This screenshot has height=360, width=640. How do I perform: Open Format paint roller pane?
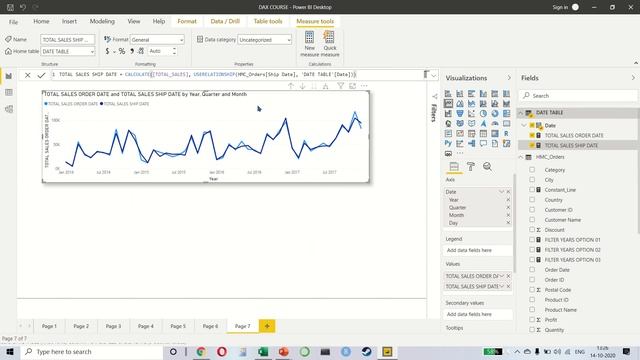[471, 167]
